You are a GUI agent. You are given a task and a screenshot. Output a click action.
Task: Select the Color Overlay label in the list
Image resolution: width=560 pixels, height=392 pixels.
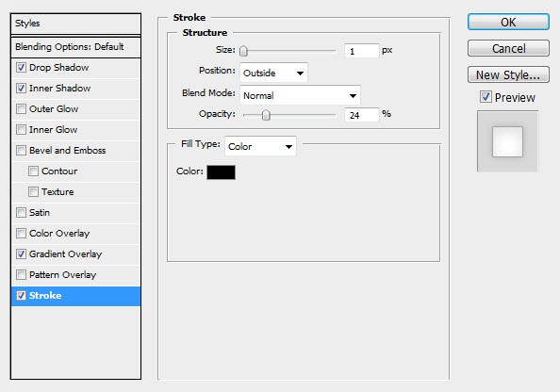59,233
